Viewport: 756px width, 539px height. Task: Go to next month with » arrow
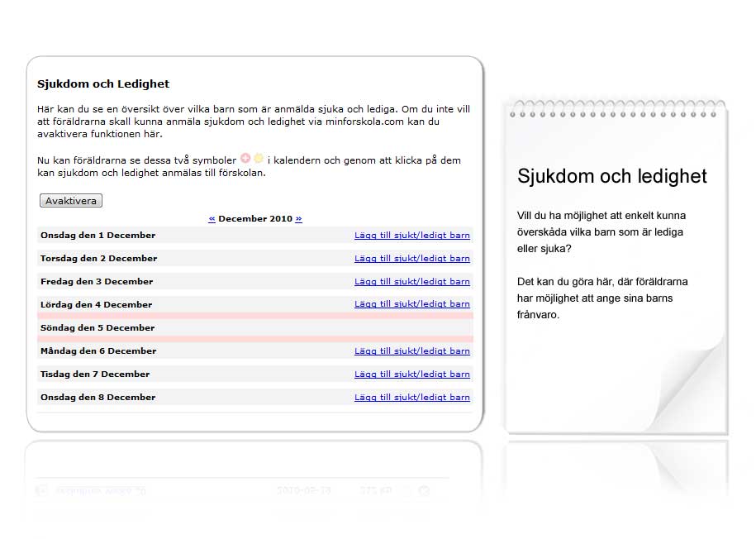[x=298, y=218]
